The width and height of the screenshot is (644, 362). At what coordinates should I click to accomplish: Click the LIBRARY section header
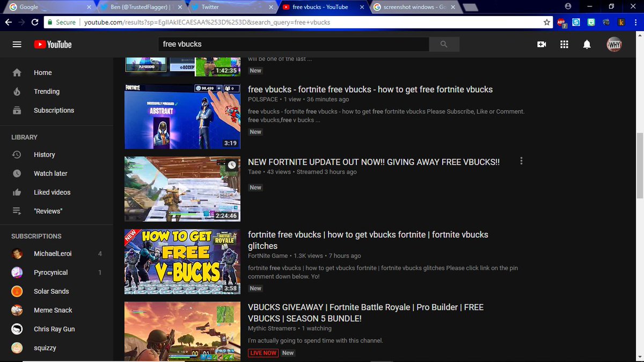pyautogui.click(x=24, y=137)
